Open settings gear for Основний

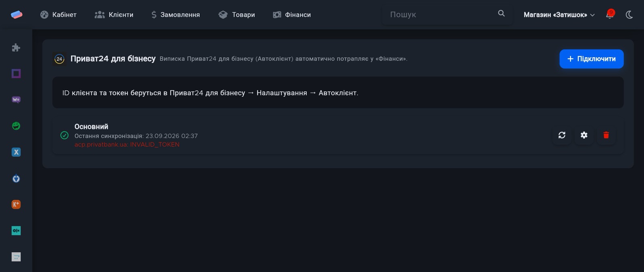[x=584, y=135]
